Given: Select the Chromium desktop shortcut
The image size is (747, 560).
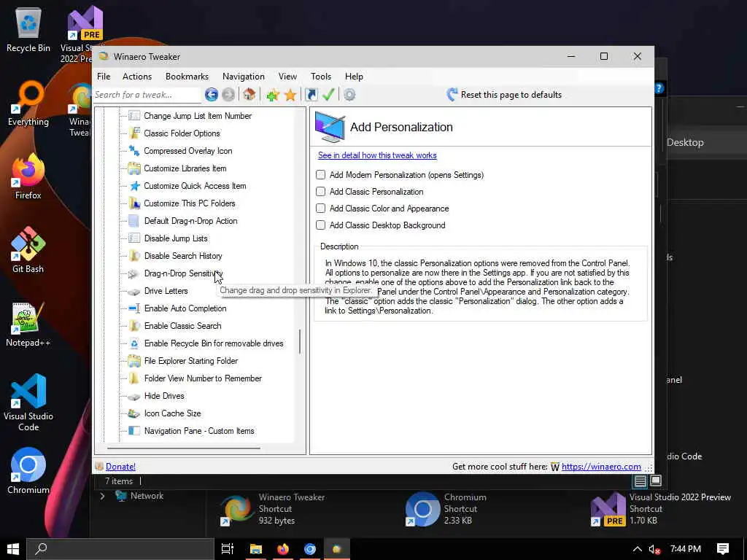Looking at the screenshot, I should tap(28, 472).
